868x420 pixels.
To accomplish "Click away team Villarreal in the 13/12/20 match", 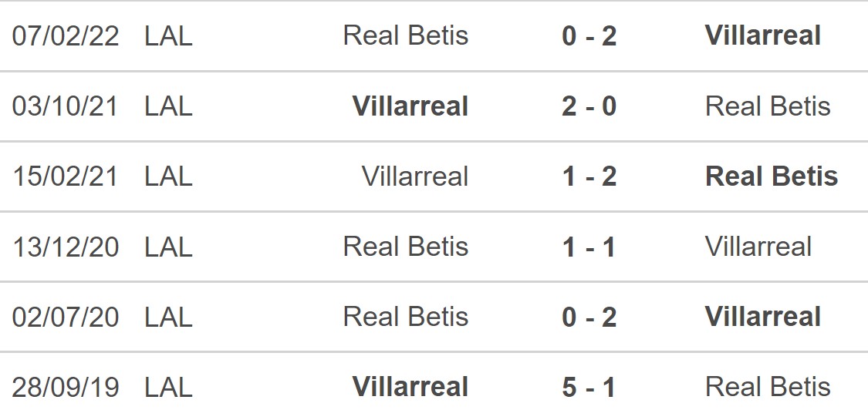I will coord(758,247).
